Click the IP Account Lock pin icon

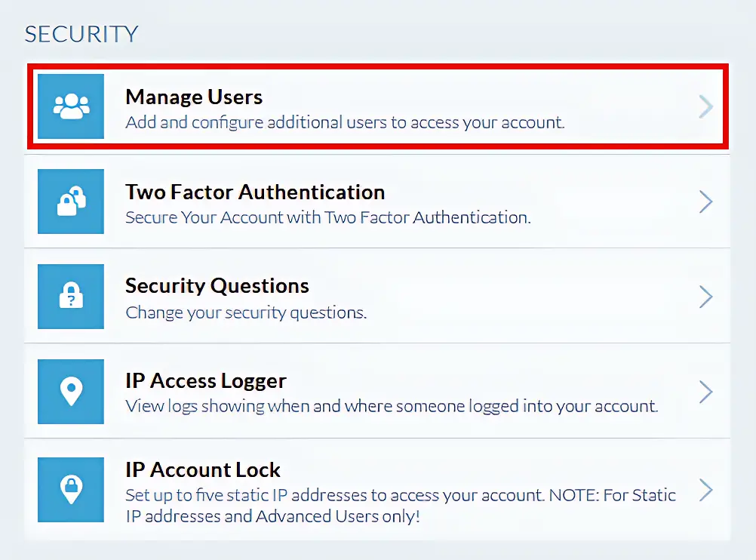tap(71, 490)
